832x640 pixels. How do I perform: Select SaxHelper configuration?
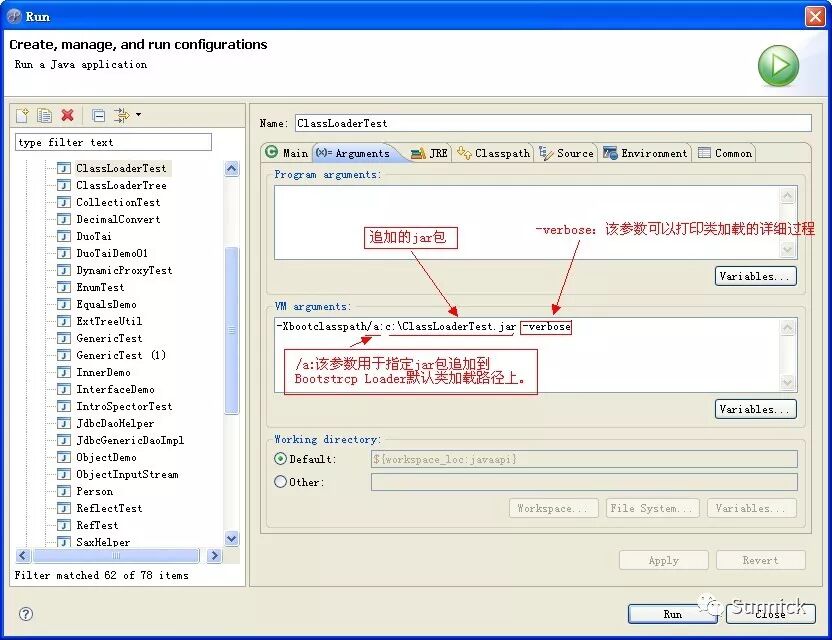(x=103, y=542)
